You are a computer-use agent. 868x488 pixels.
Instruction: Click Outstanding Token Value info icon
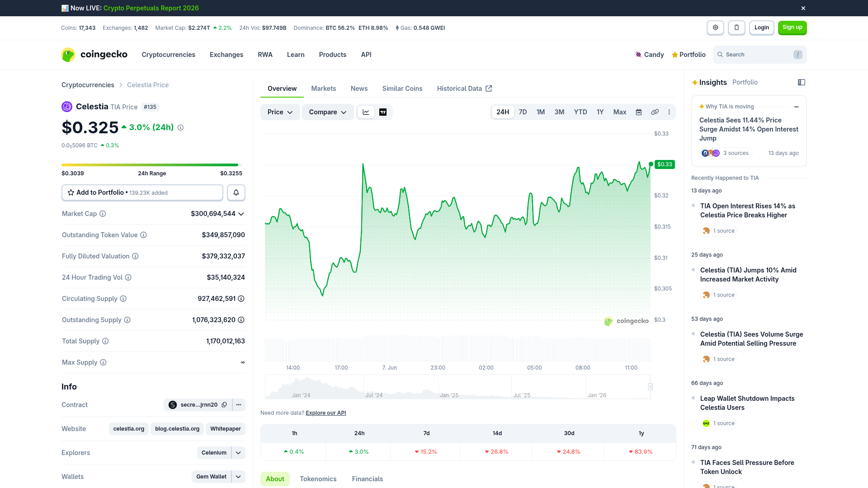tap(143, 235)
